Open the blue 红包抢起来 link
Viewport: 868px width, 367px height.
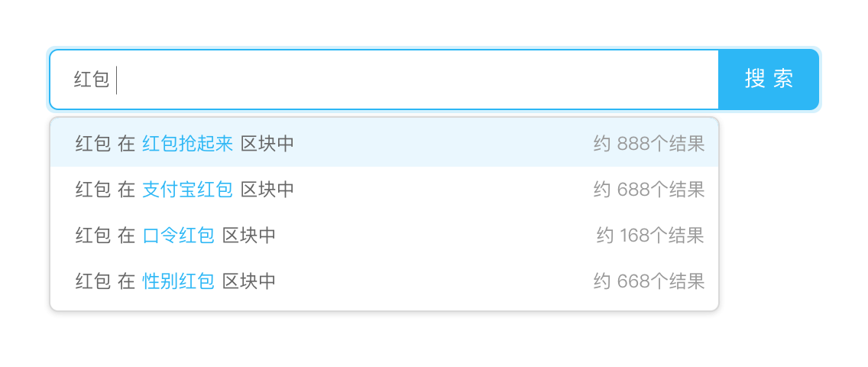pos(187,144)
